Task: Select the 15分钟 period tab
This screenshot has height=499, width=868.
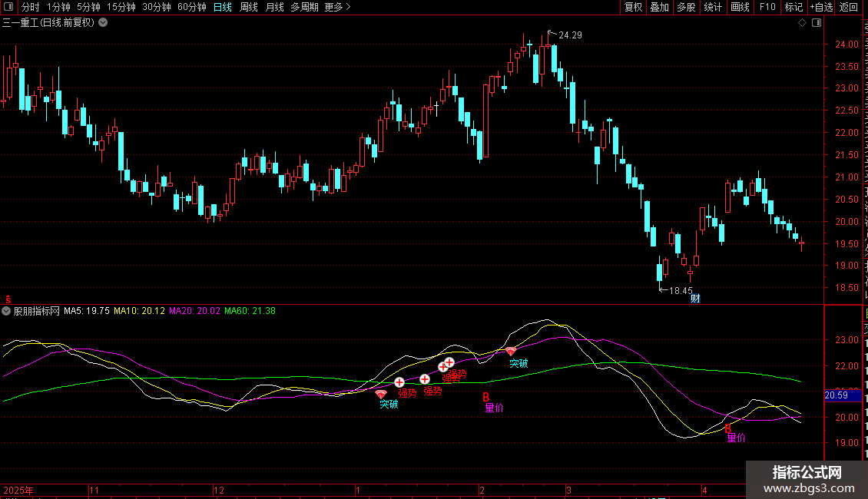Action: (121, 7)
